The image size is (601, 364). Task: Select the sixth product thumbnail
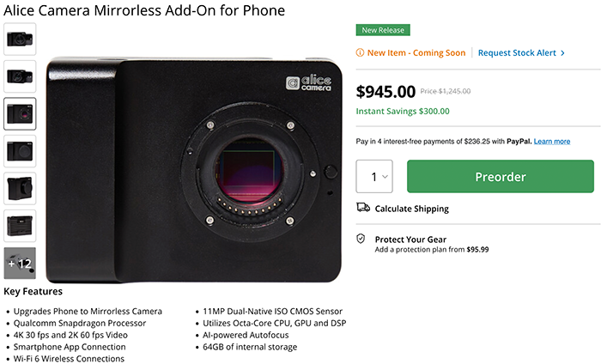[x=20, y=226]
